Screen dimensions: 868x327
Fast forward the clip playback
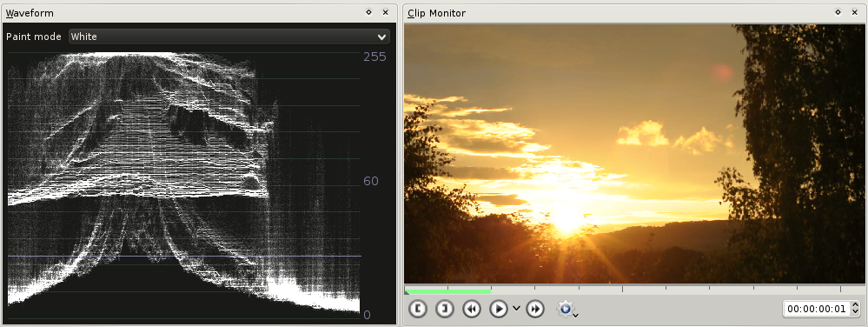pyautogui.click(x=534, y=309)
